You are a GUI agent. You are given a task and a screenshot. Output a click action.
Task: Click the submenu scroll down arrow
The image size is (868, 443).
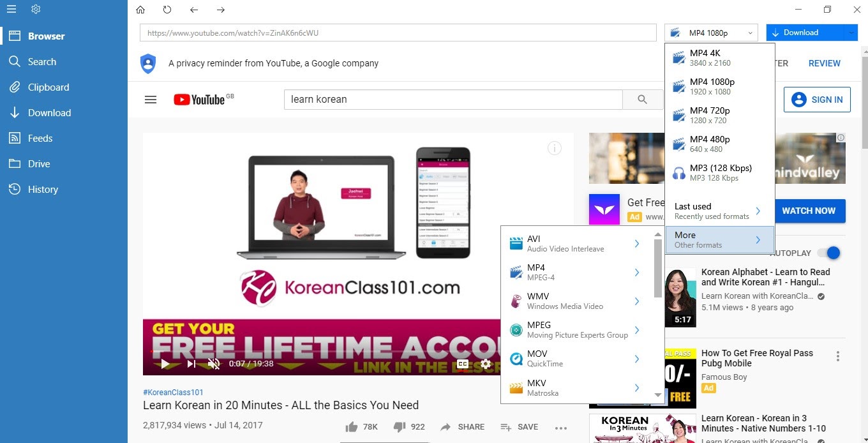click(658, 396)
